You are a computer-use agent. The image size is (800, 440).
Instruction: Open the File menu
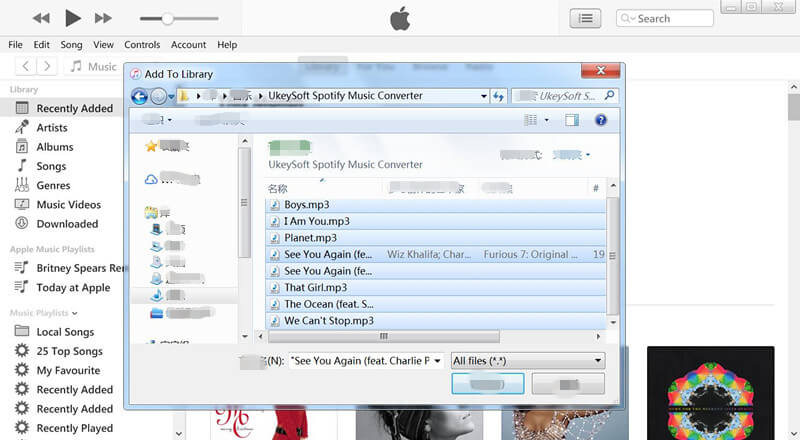pyautogui.click(x=15, y=45)
